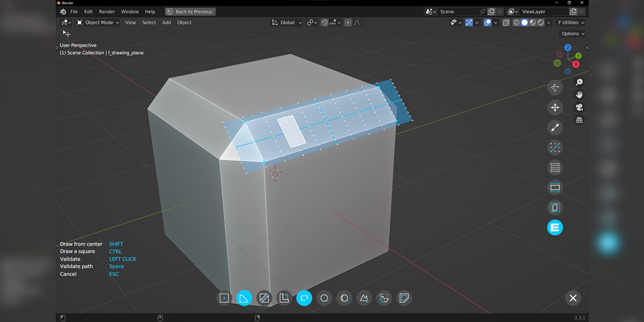Click the magnifier zoom icon in right sidebar
The image size is (644, 322).
pos(579,82)
